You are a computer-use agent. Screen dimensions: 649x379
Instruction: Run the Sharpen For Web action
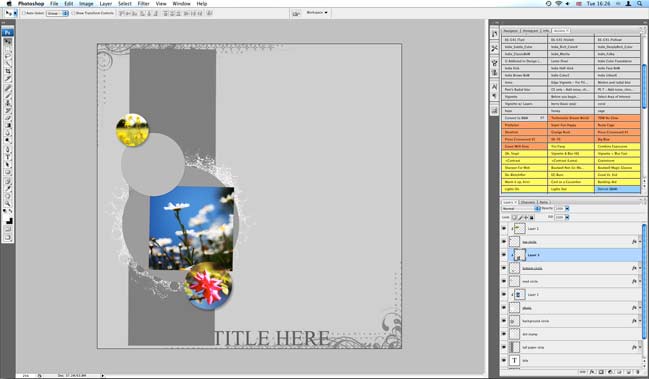tap(524, 168)
